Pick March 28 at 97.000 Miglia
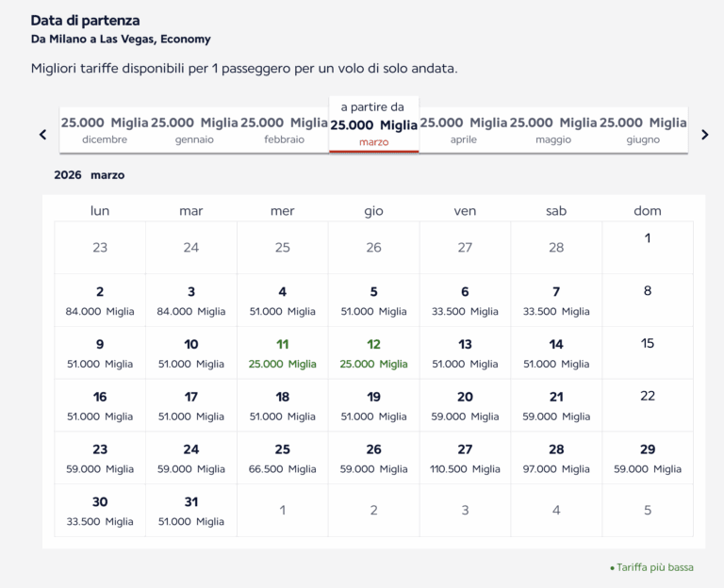This screenshot has height=588, width=724. (556, 458)
